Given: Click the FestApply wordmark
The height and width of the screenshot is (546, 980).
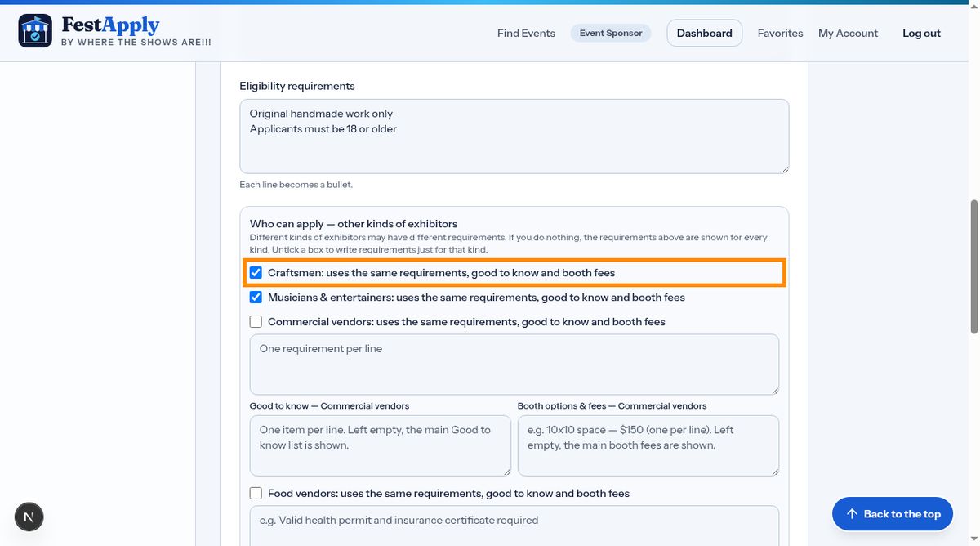Looking at the screenshot, I should (x=110, y=25).
